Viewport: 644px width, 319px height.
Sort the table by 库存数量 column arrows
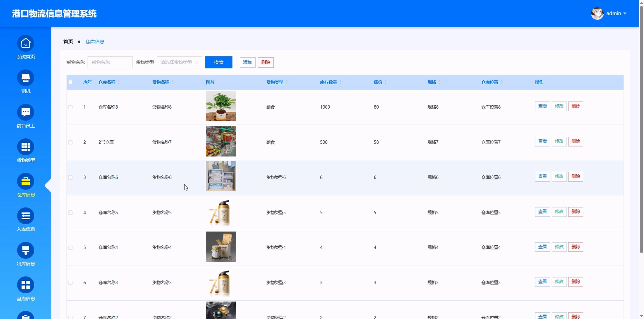[x=340, y=82]
